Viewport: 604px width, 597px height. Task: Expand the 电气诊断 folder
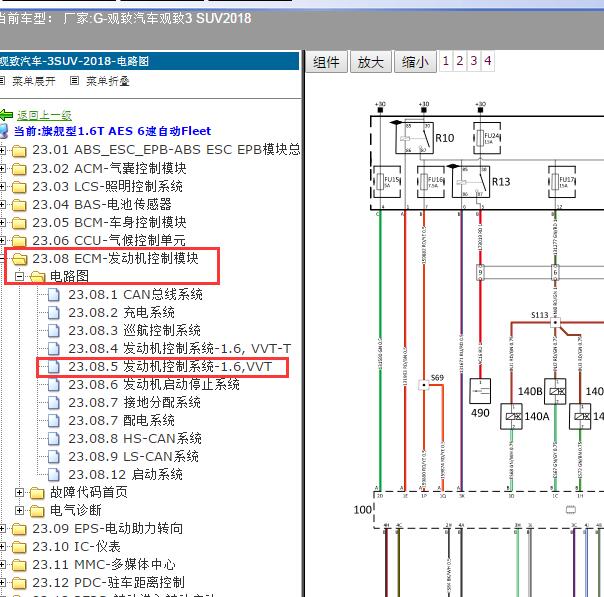[x=19, y=510]
